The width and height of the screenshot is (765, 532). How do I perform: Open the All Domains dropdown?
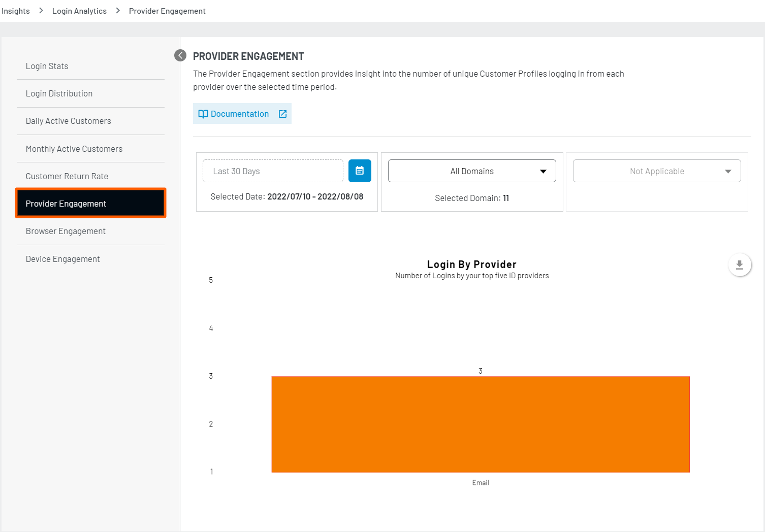point(471,171)
